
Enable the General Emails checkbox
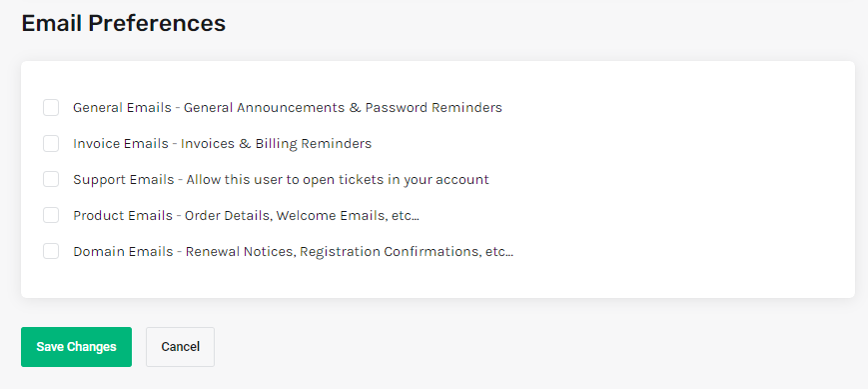click(51, 108)
